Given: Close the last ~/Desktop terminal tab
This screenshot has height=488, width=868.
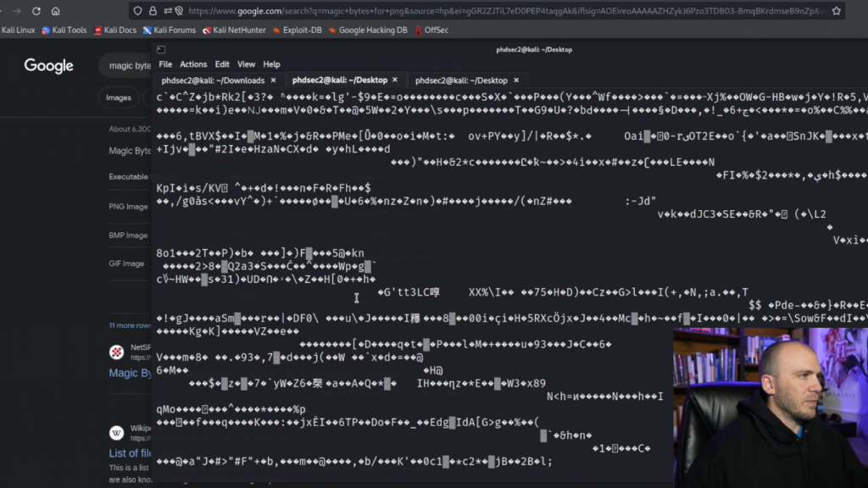Looking at the screenshot, I should pyautogui.click(x=516, y=80).
